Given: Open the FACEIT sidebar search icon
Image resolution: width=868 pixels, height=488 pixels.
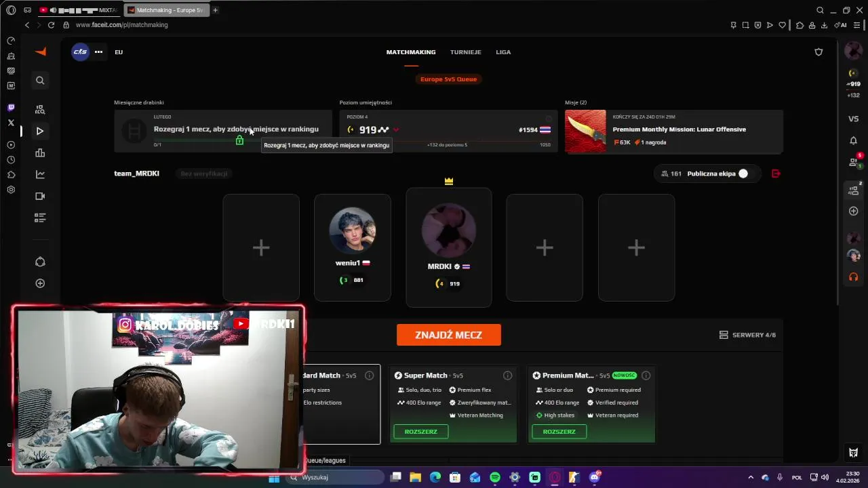Looking at the screenshot, I should point(40,81).
